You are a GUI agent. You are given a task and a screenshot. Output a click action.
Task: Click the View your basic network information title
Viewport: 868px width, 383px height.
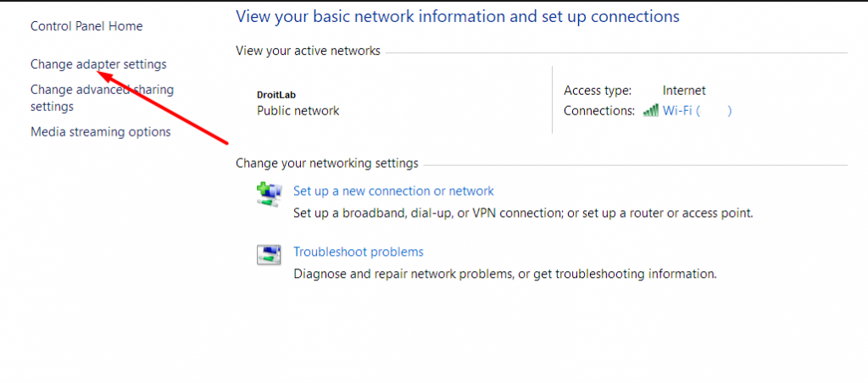point(457,17)
